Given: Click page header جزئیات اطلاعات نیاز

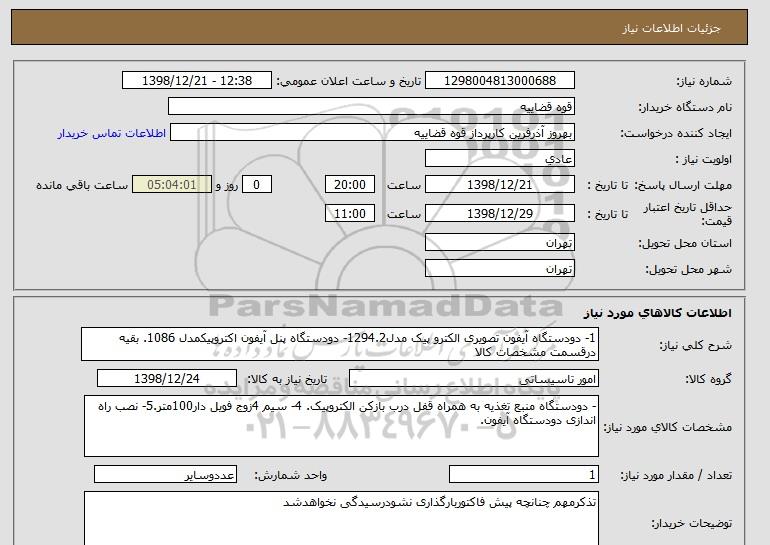Looking at the screenshot, I should (x=671, y=28).
